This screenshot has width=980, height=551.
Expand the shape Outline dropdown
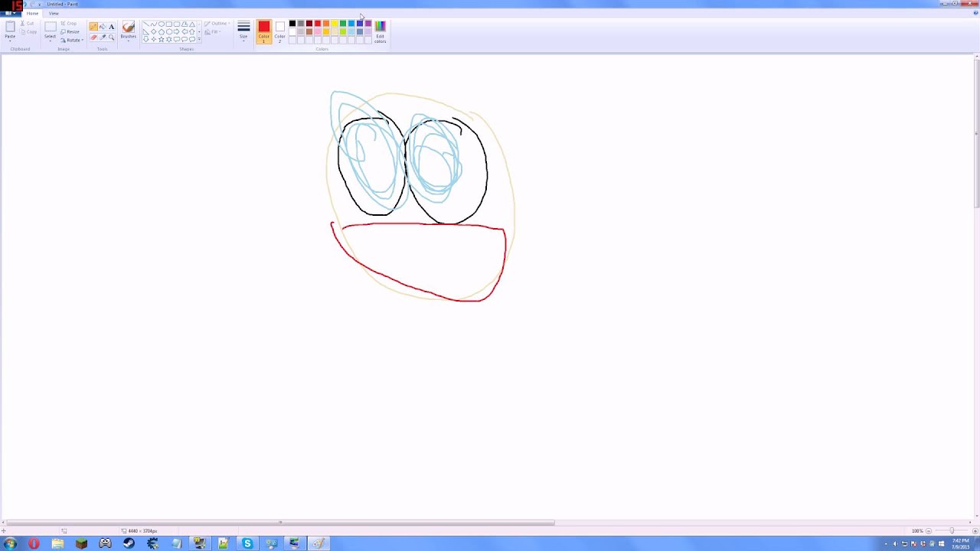pyautogui.click(x=217, y=23)
